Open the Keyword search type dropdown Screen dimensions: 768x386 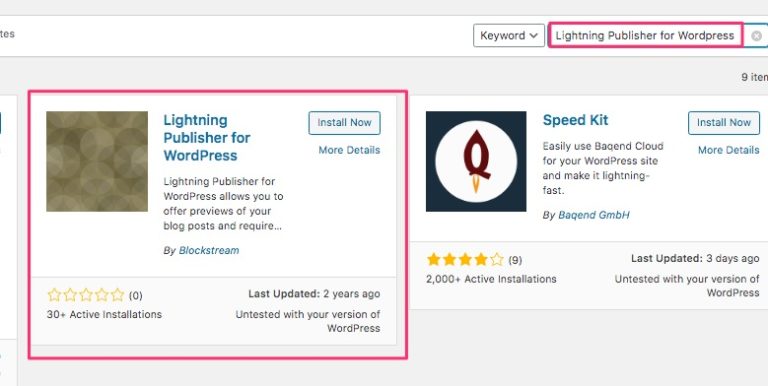click(x=508, y=36)
